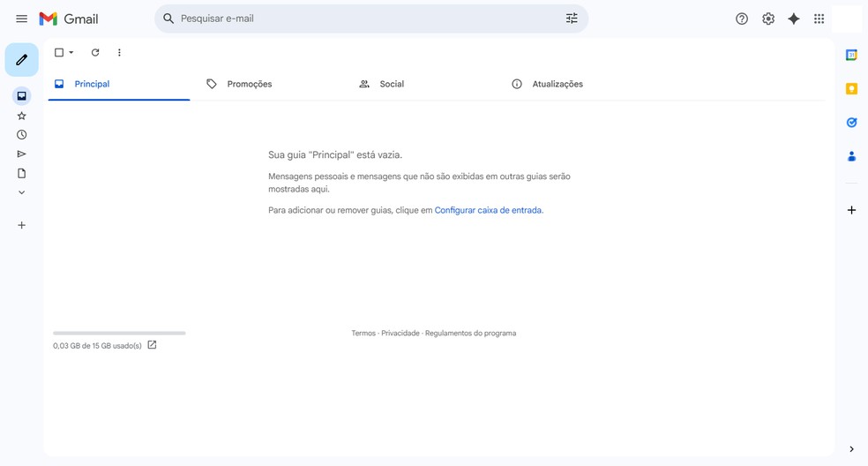Image resolution: width=868 pixels, height=466 pixels.
Task: Open the Privacidade link
Action: point(400,333)
